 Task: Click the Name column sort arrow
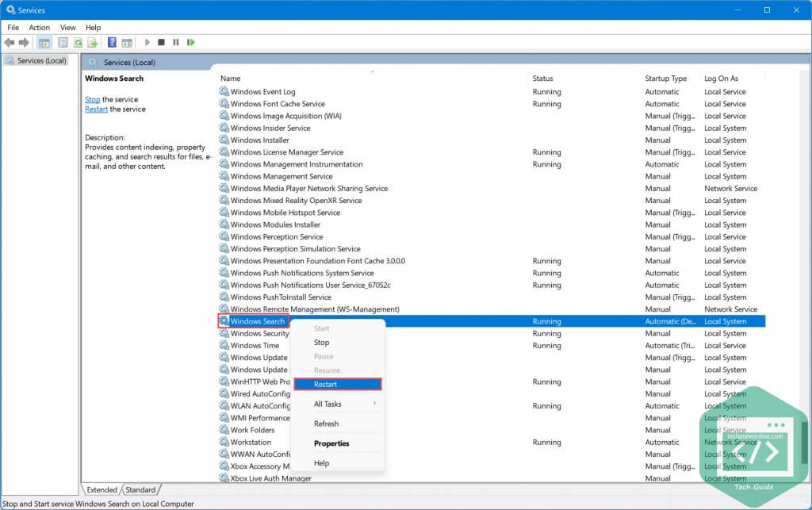372,73
